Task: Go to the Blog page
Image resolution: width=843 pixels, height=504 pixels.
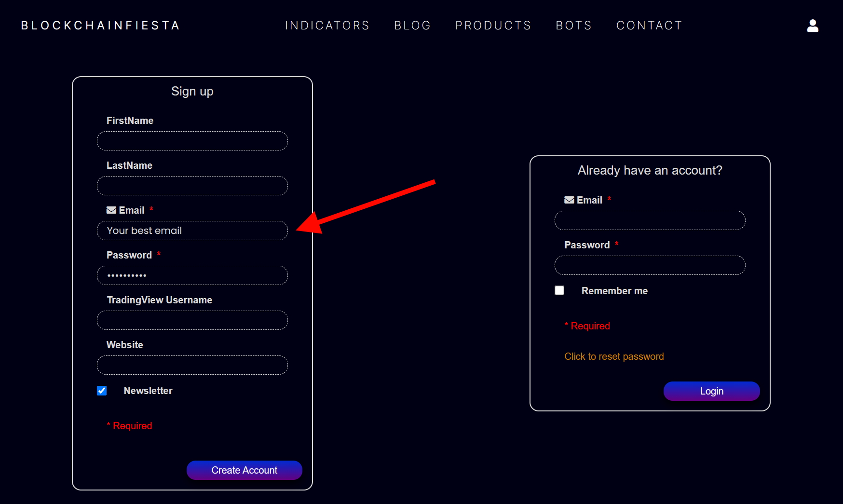Action: pos(412,26)
